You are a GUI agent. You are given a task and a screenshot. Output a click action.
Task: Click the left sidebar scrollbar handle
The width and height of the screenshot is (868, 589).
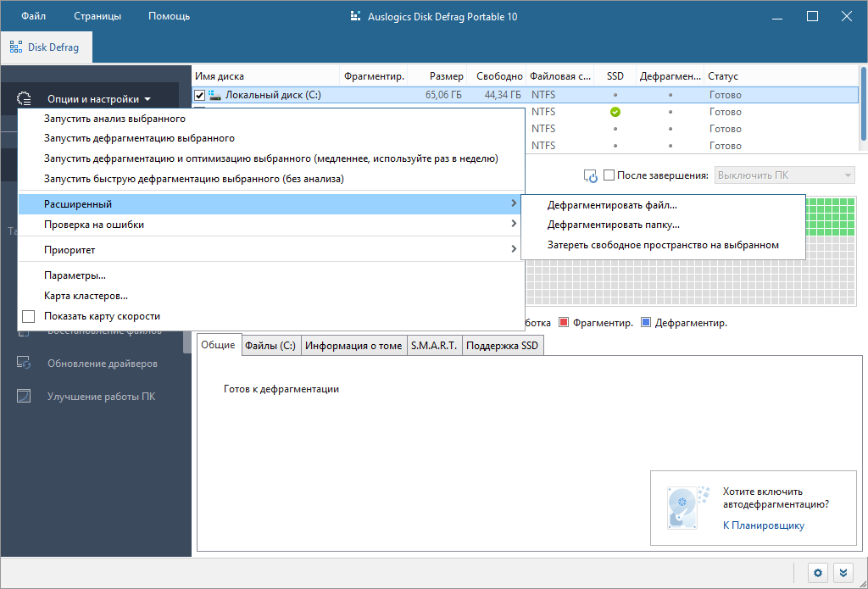pos(186,342)
